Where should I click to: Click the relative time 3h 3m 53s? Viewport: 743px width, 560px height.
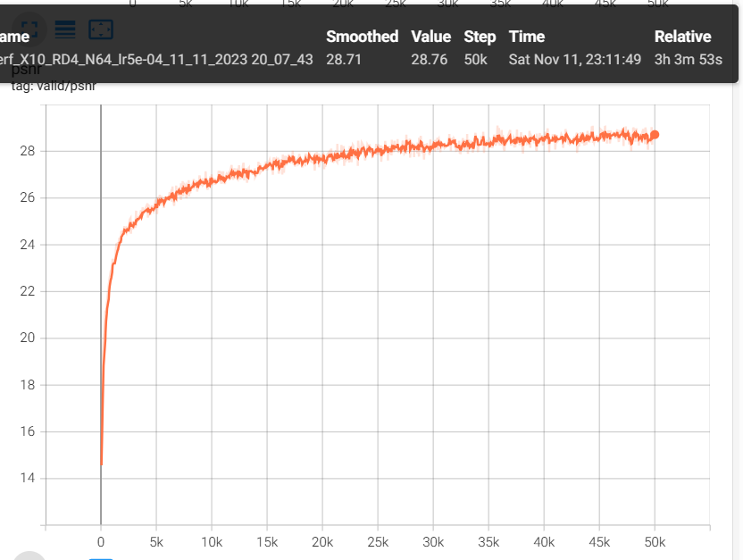[x=689, y=59]
